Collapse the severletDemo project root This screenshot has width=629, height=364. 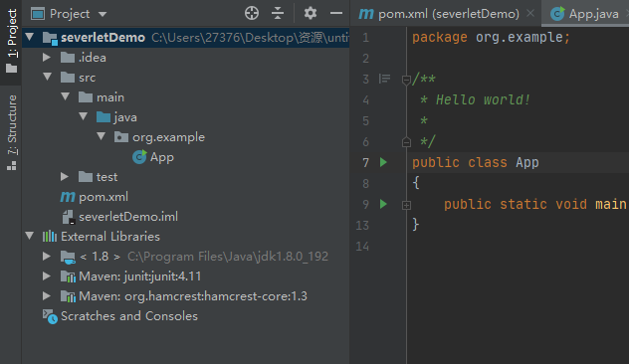tap(30, 37)
